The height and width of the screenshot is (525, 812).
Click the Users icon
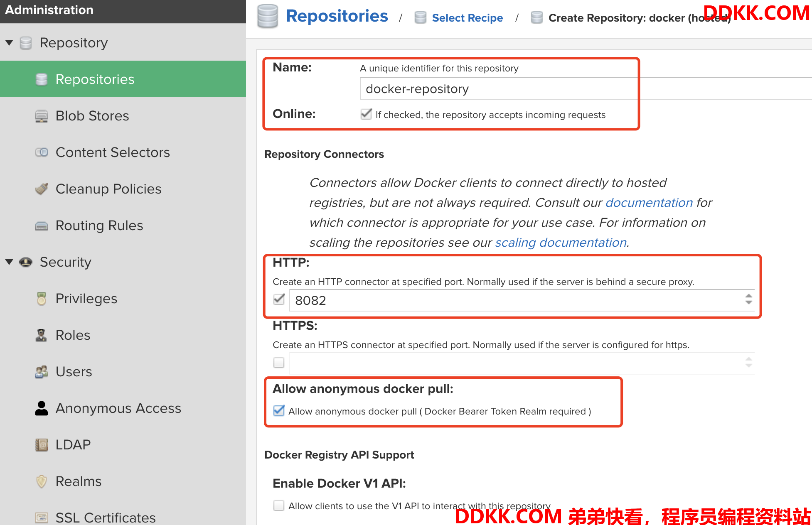coord(42,372)
